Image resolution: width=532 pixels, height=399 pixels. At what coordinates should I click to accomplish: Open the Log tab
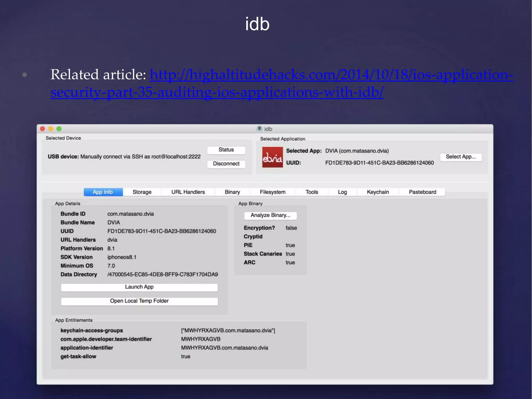coord(342,192)
